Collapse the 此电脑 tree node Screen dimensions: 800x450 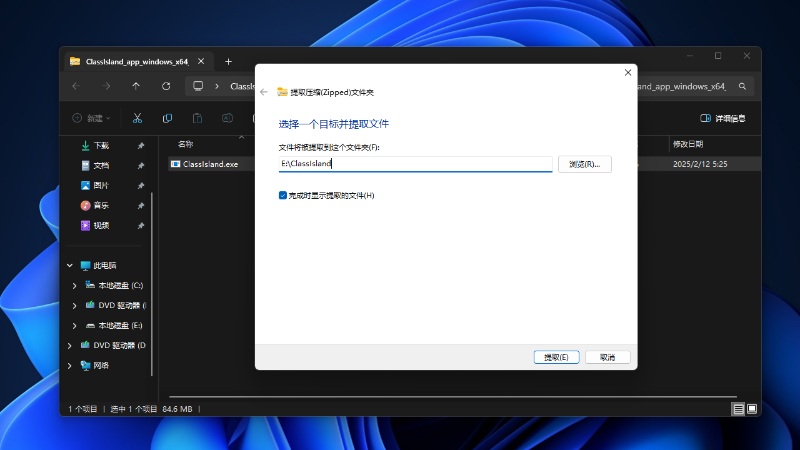(x=69, y=266)
